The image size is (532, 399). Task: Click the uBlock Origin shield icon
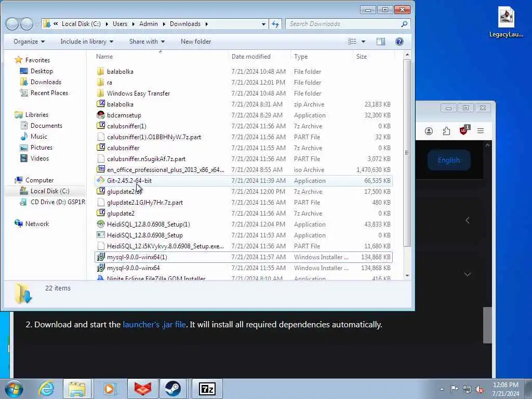[x=464, y=130]
